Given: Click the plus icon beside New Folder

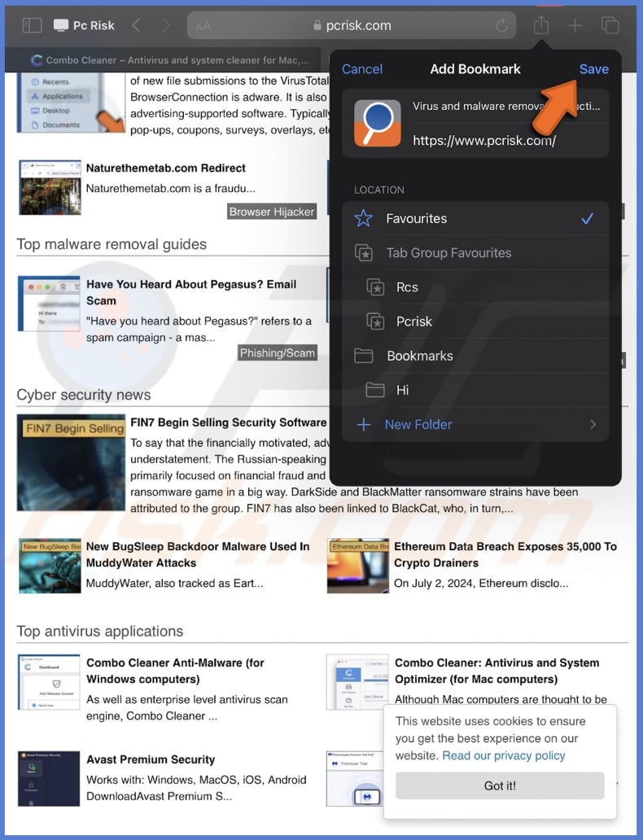Looking at the screenshot, I should click(364, 425).
